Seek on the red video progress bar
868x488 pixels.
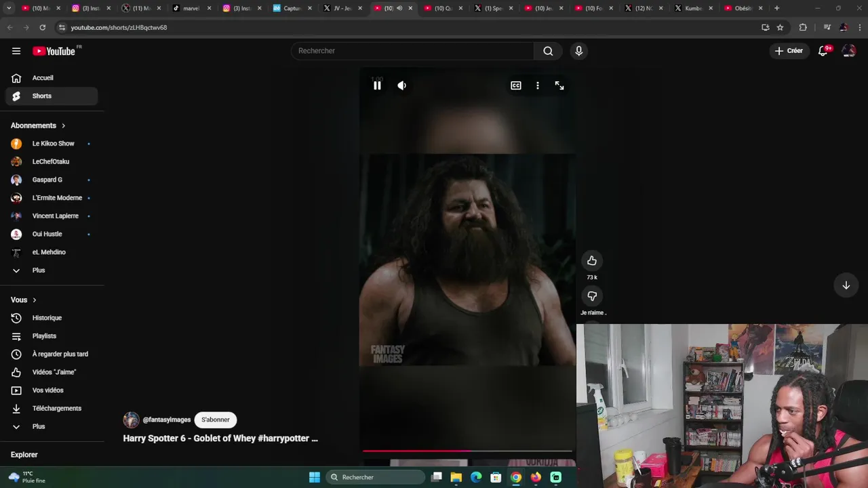click(467, 450)
